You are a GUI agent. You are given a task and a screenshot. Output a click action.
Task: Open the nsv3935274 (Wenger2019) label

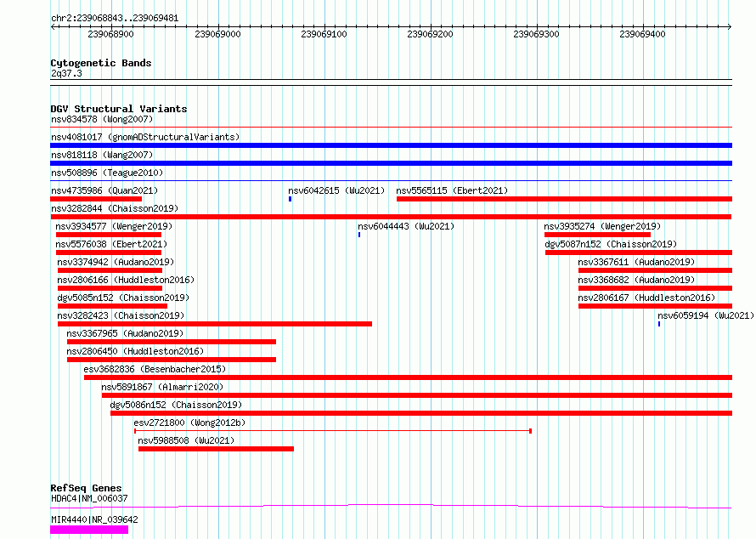pos(602,226)
